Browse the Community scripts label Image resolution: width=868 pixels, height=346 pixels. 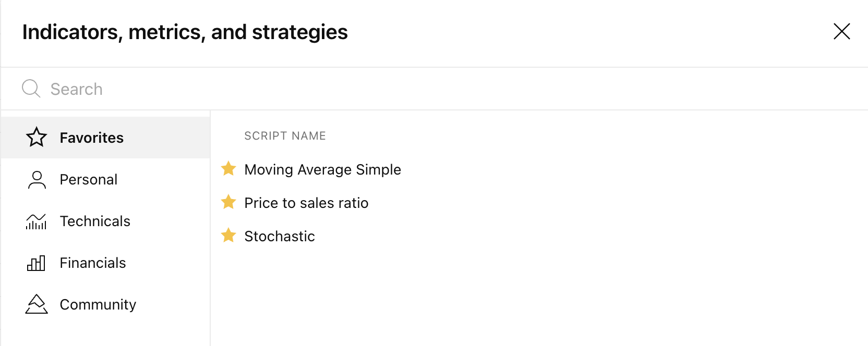pos(98,304)
